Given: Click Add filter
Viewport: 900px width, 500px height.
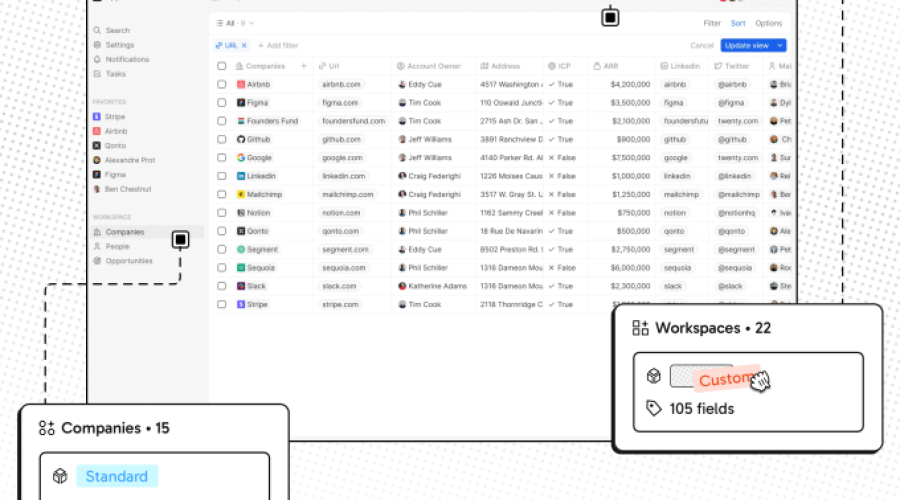Looking at the screenshot, I should (x=278, y=45).
